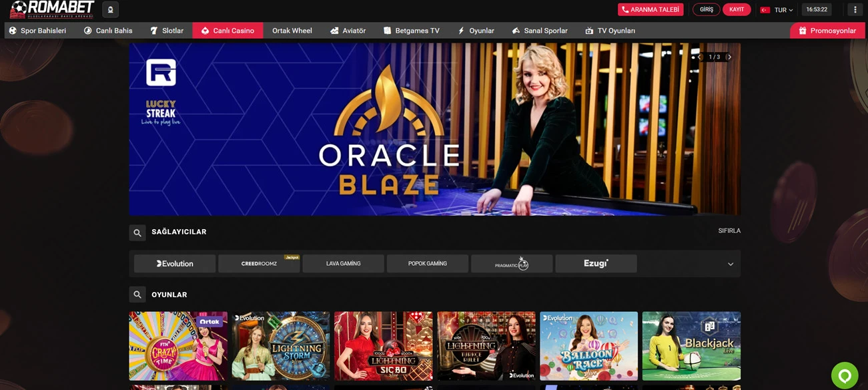
Task: Filter by Pragmatic Play provider
Action: click(512, 264)
